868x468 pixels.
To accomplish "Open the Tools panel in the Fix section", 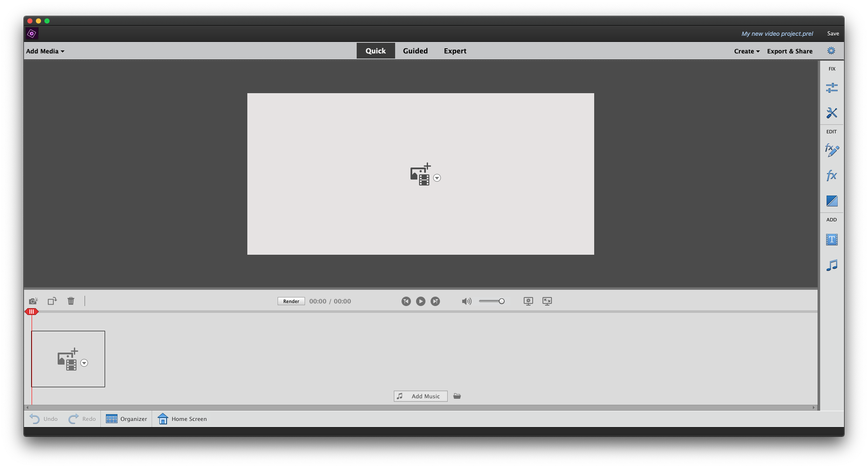I will pyautogui.click(x=831, y=112).
